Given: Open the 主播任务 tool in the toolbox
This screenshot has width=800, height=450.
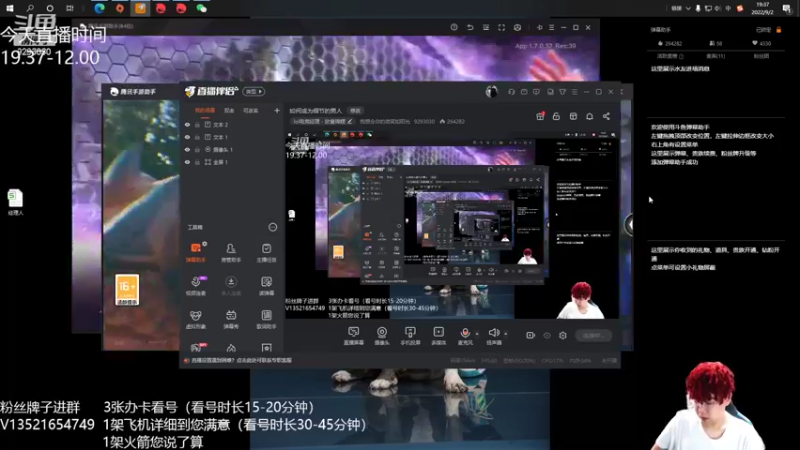Looking at the screenshot, I should click(x=266, y=252).
